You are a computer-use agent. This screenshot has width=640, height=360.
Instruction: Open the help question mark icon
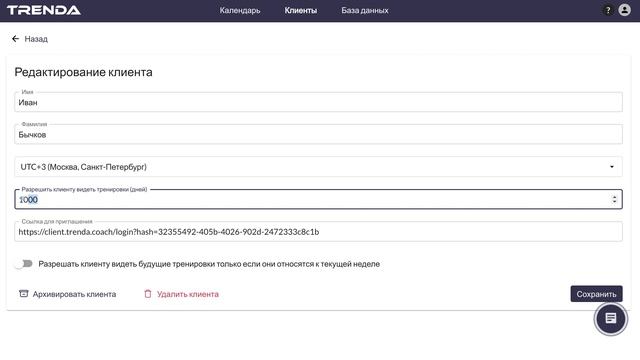(x=608, y=10)
